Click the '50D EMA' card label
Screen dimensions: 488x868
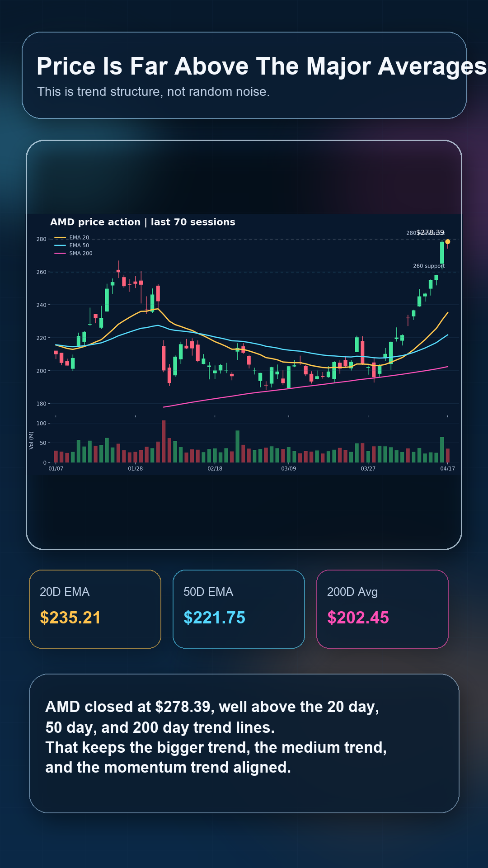(x=208, y=592)
